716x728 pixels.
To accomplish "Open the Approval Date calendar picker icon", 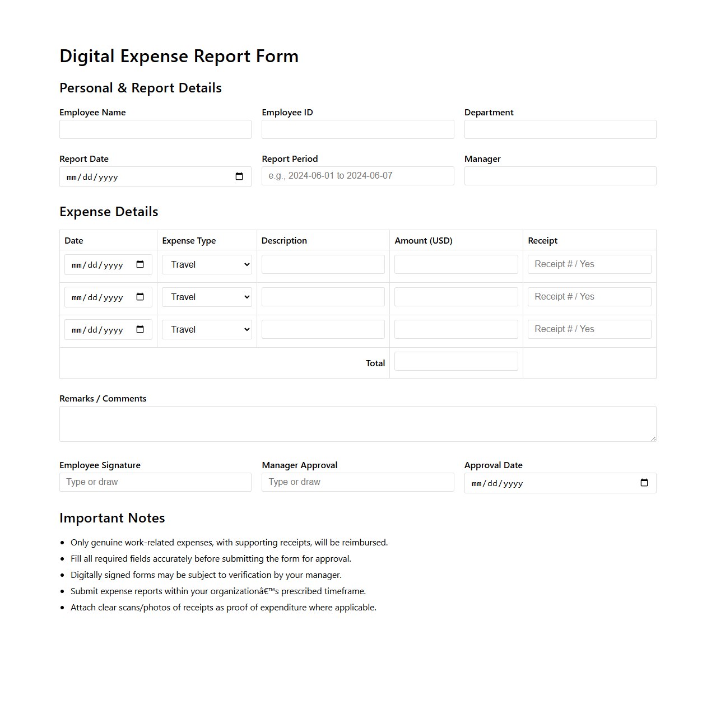I will 644,483.
